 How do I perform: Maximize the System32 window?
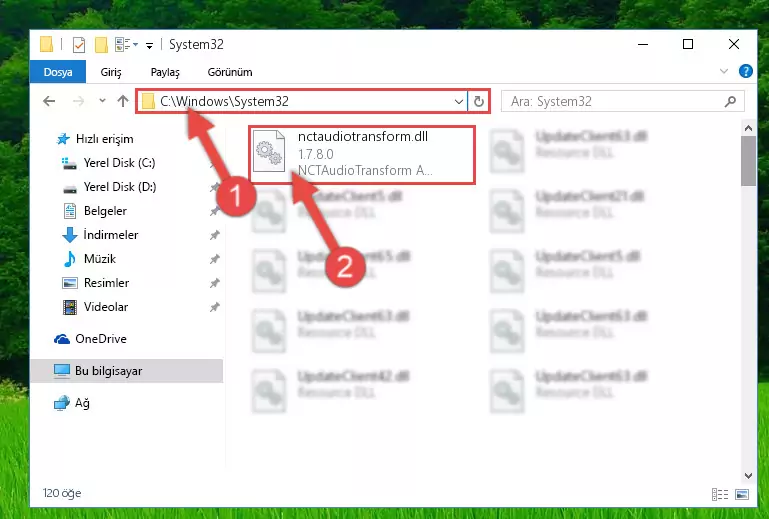point(688,44)
